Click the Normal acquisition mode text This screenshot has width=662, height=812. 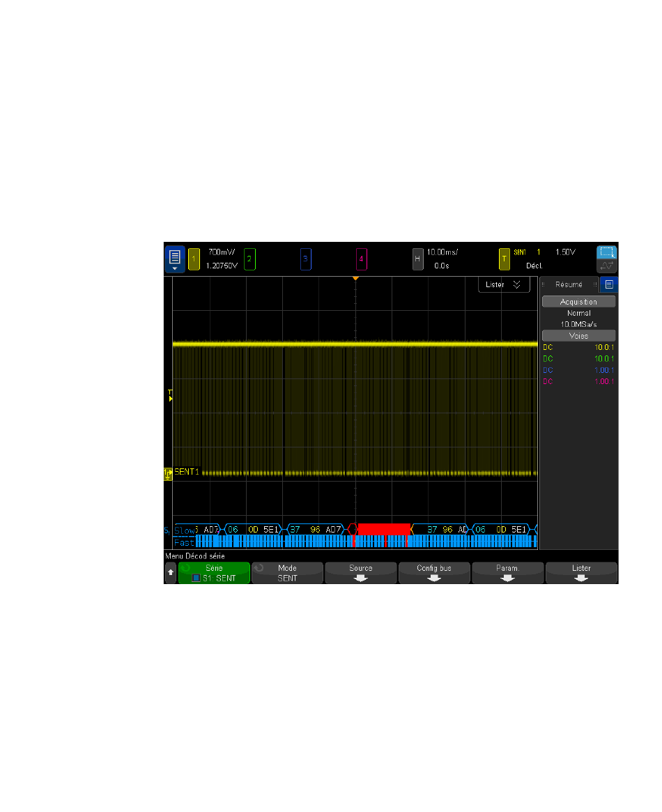[x=578, y=314]
